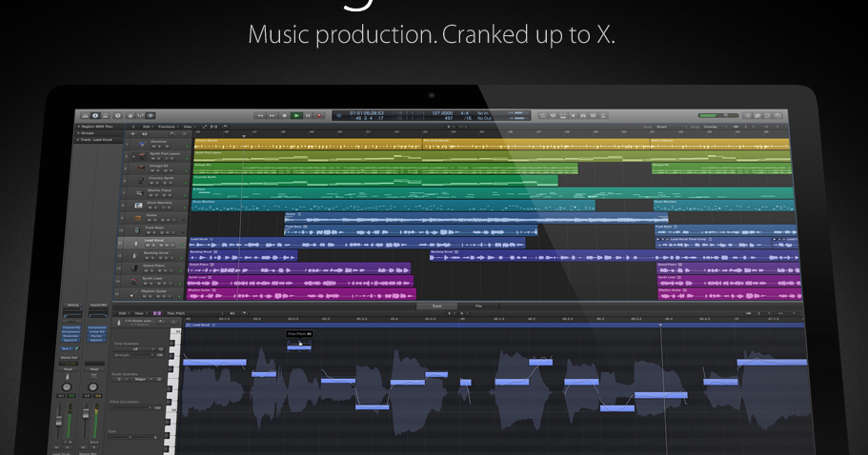Toggle the Solo headphones button in control bar

(x=583, y=115)
